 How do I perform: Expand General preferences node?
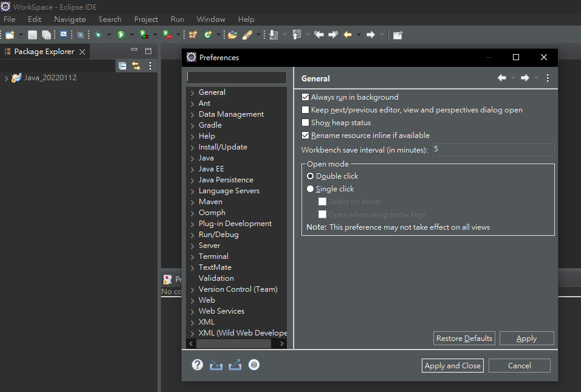192,93
